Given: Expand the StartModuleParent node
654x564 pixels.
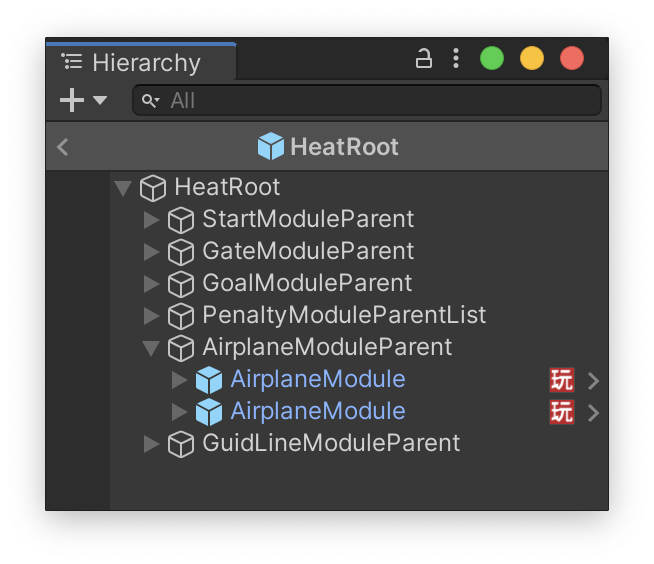Looking at the screenshot, I should [x=151, y=219].
